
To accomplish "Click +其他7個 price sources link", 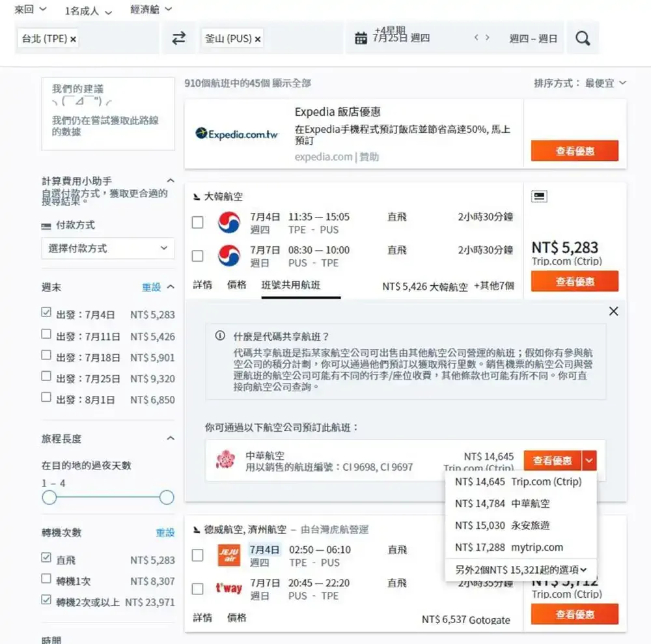I will (494, 286).
